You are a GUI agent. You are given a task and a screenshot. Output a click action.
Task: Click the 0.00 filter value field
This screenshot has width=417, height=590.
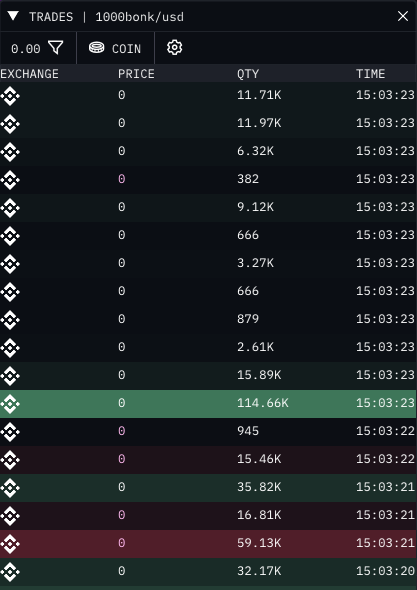pyautogui.click(x=26, y=49)
